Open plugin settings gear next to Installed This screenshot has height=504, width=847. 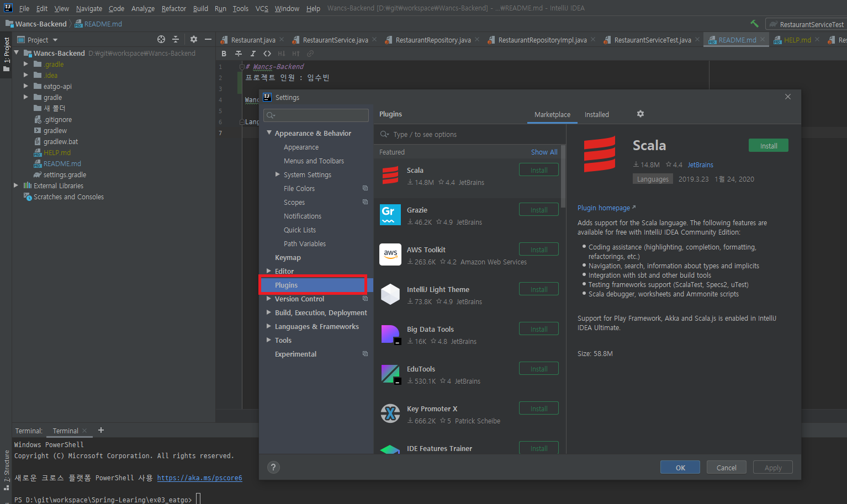pyautogui.click(x=640, y=114)
